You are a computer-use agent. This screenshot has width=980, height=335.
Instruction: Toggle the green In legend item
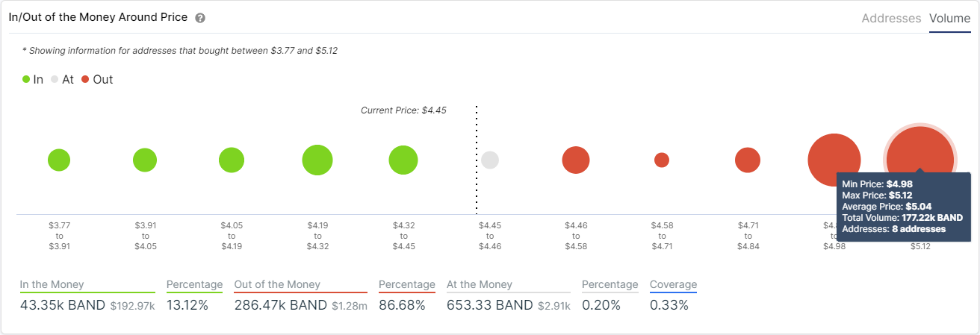pyautogui.click(x=33, y=79)
